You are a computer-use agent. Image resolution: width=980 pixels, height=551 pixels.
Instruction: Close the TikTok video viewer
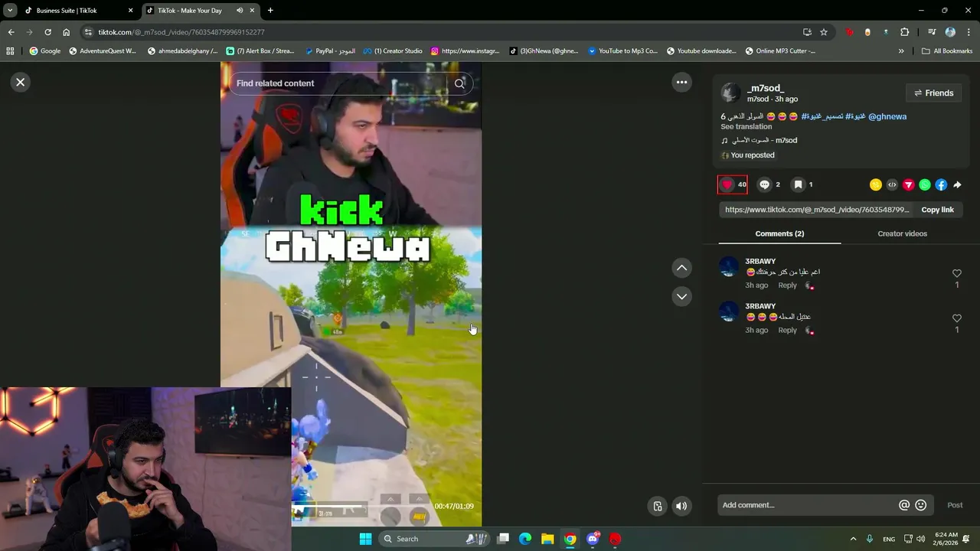21,82
